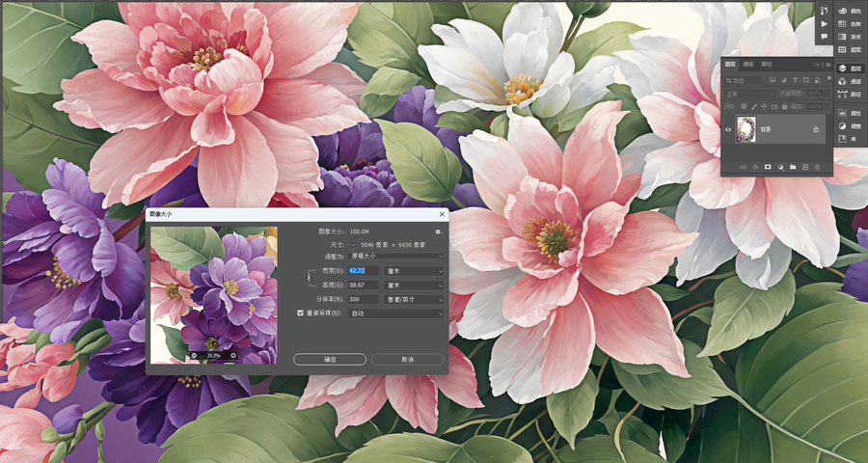Toggle shape layer filter in Layers panel

pos(806,80)
